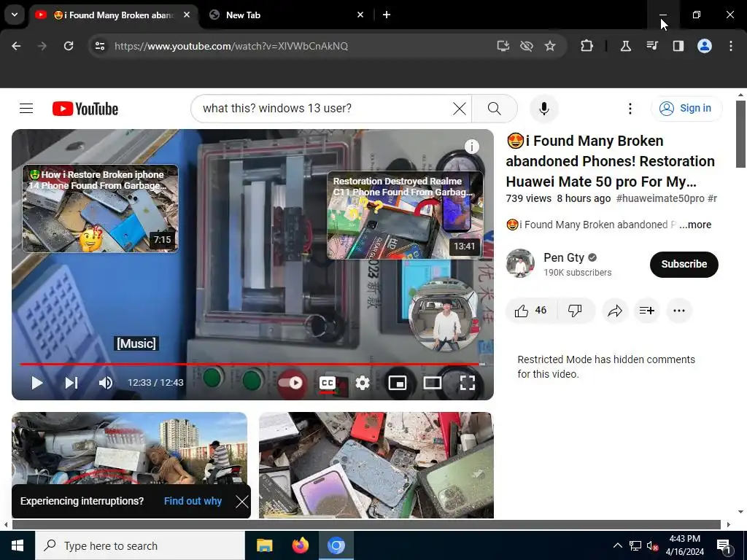Screen dimensions: 747x560
Task: Enter full screen mode
Action: point(468,383)
